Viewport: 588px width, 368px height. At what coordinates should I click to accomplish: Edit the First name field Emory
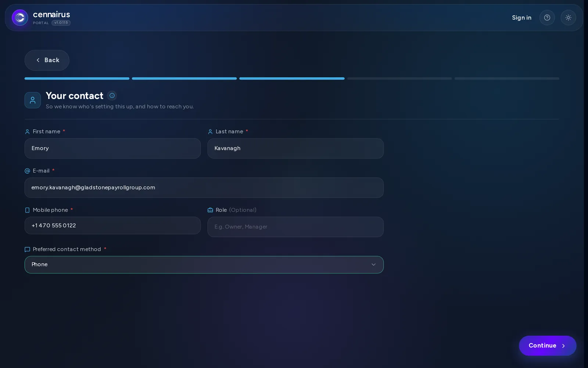(x=112, y=148)
